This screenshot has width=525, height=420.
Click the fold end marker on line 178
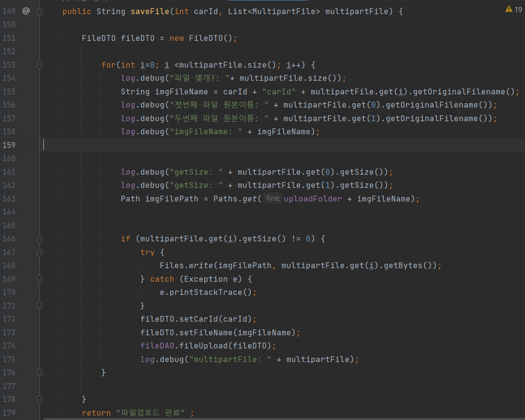39,399
